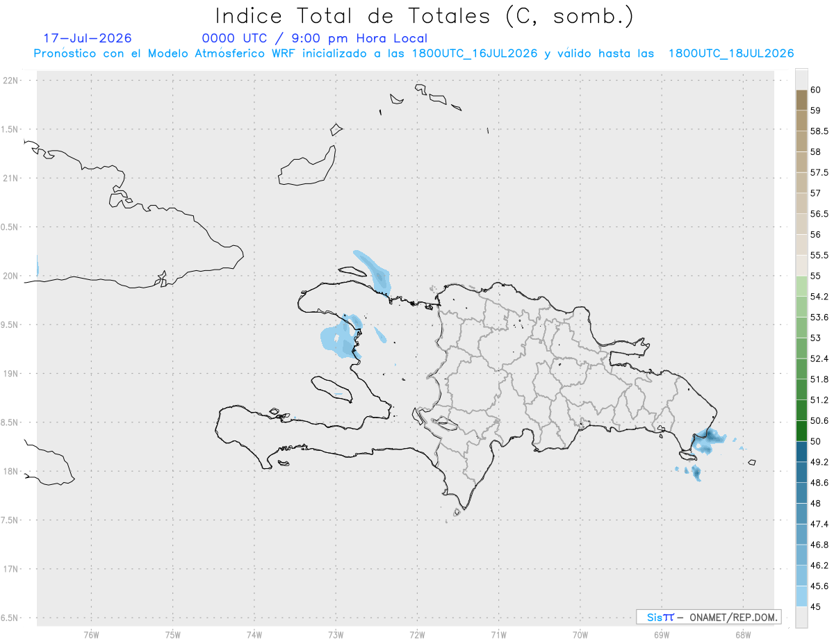Click the "68W" longitude label
The image size is (834, 644).
point(742,634)
